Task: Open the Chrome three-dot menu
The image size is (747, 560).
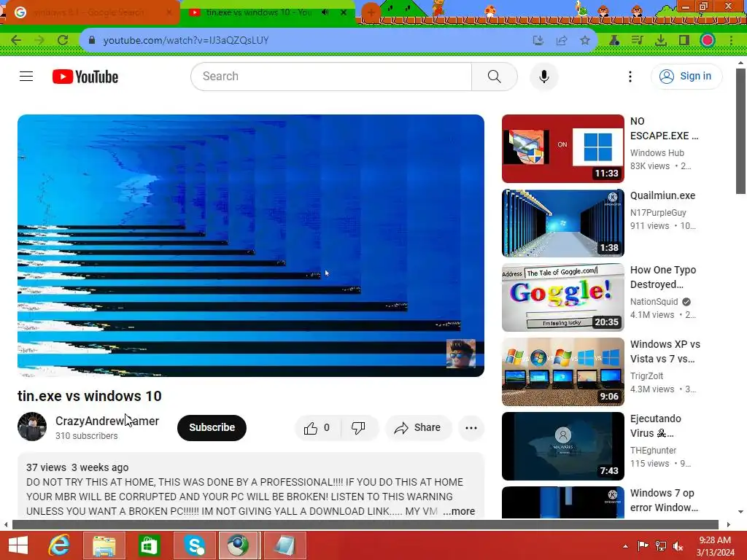Action: (x=731, y=41)
